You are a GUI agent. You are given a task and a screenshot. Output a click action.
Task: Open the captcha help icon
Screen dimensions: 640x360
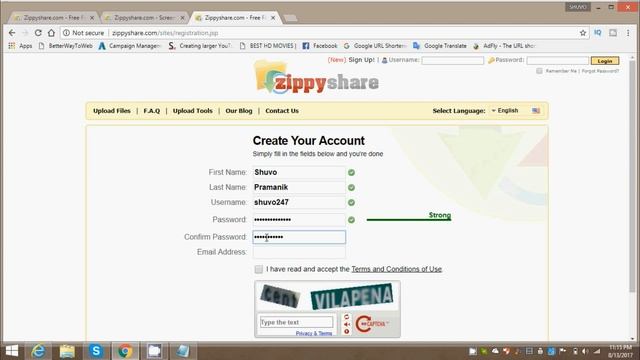[347, 331]
